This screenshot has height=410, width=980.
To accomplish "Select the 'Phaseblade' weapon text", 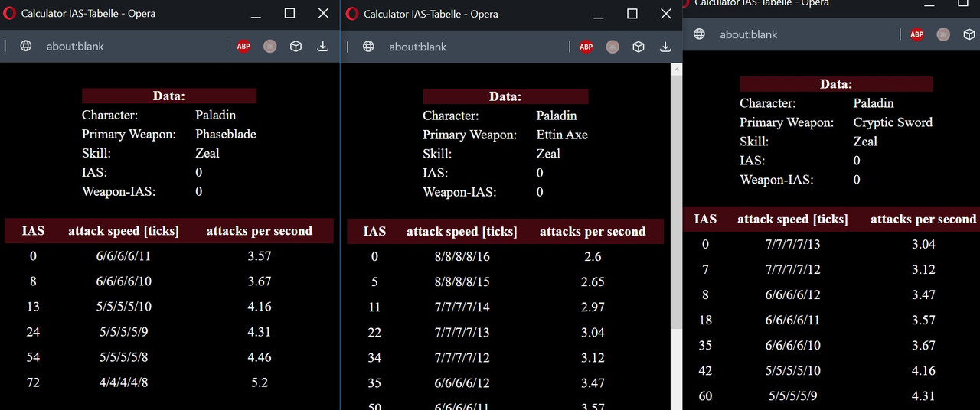I will pos(226,134).
